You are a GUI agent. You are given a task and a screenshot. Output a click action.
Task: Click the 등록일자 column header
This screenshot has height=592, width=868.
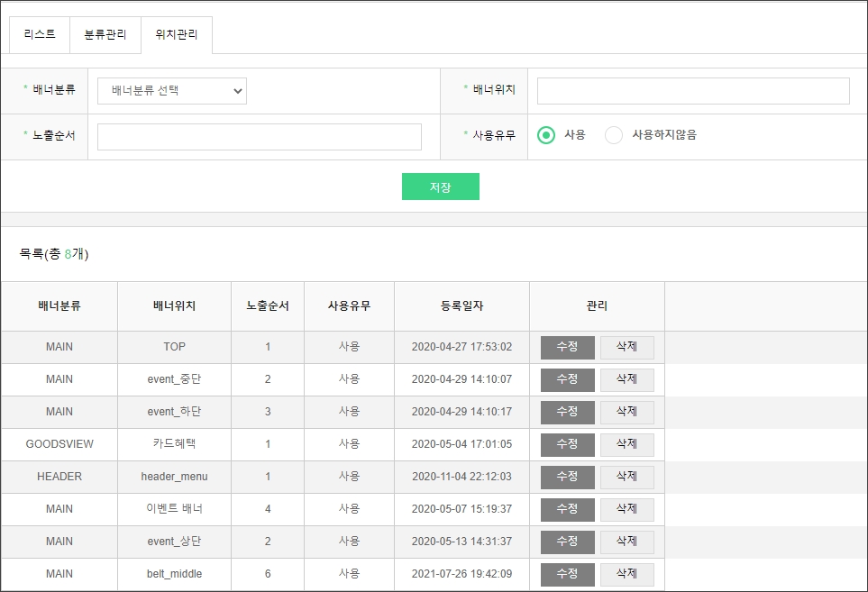click(x=461, y=306)
